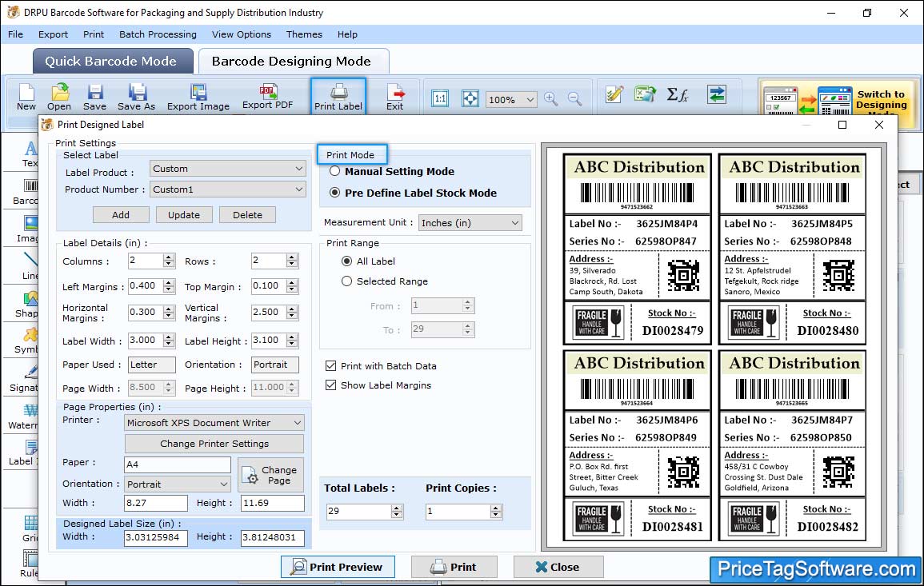The width and height of the screenshot is (924, 586).
Task: Click the Total Labels input field
Action: [359, 511]
